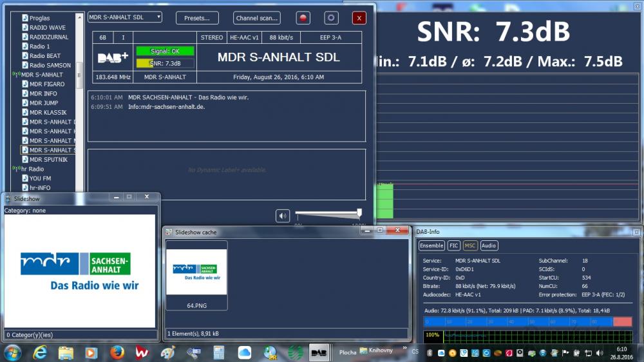
Task: Open Windows Explorer from the taskbar
Action: point(66,352)
